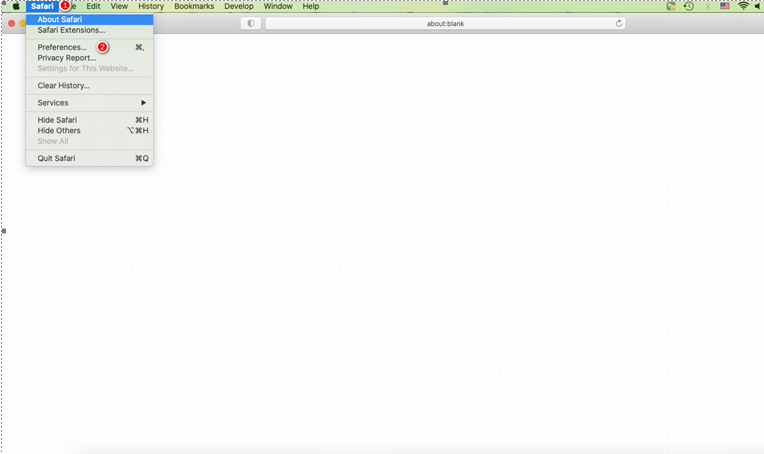Open the US flag input source menu
This screenshot has width=764, height=454.
pyautogui.click(x=725, y=6)
